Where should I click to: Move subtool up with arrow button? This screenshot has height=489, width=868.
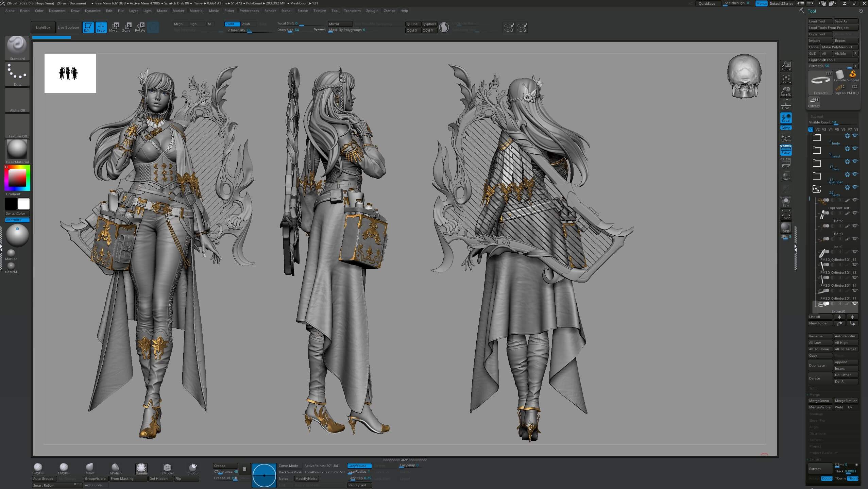(x=839, y=317)
